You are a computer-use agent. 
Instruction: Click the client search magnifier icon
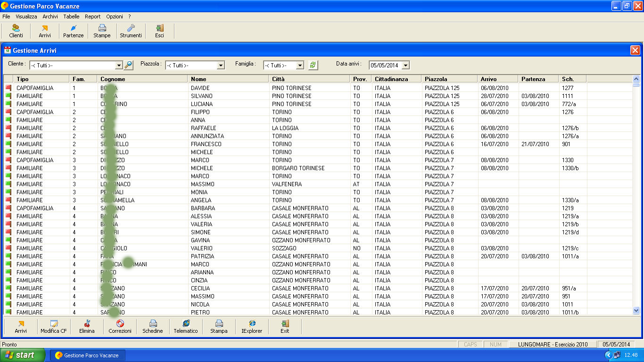[129, 65]
